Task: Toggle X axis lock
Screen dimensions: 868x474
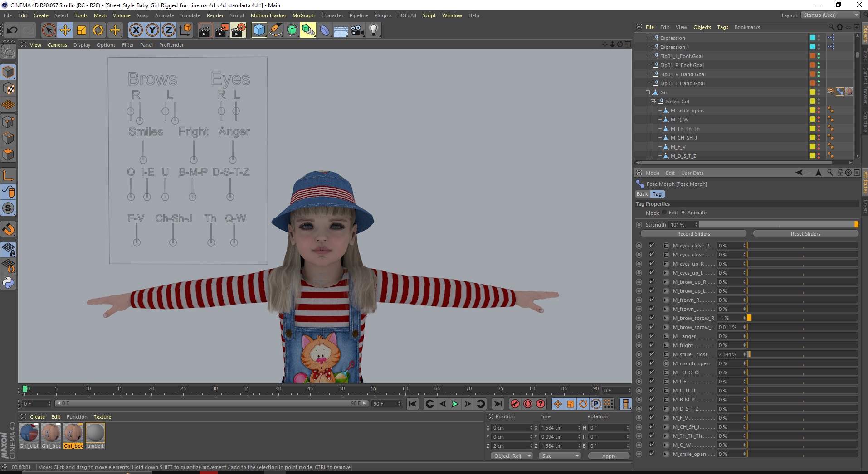Action: point(136,30)
